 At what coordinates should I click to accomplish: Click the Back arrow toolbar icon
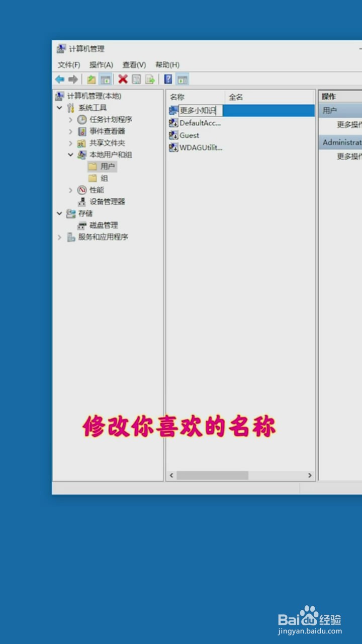coord(60,79)
